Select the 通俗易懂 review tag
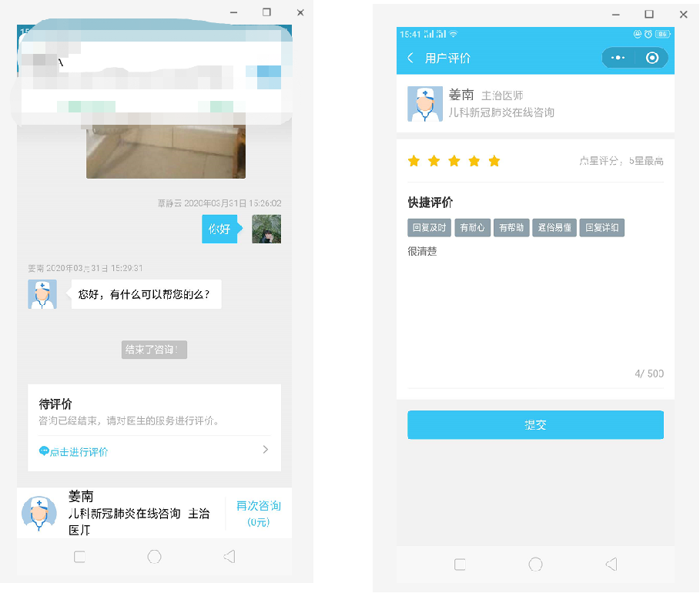The width and height of the screenshot is (700, 593). (x=554, y=228)
